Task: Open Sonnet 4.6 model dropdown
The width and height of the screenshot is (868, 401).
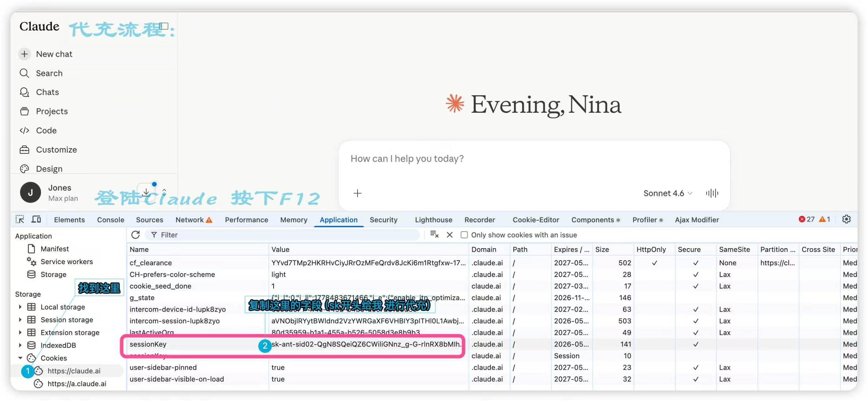Action: coord(667,193)
